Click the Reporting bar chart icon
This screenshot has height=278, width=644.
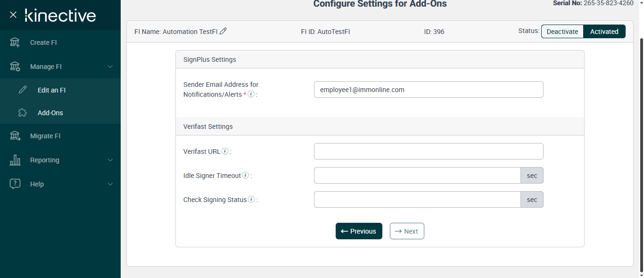[15, 160]
